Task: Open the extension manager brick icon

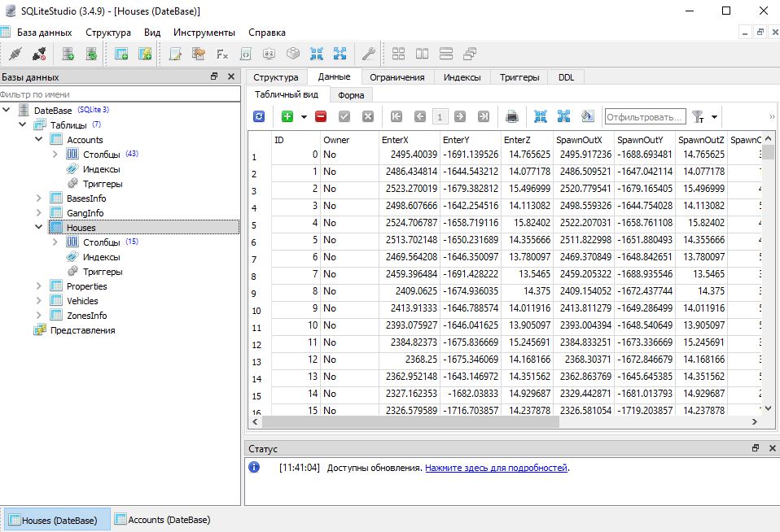Action: (x=293, y=54)
